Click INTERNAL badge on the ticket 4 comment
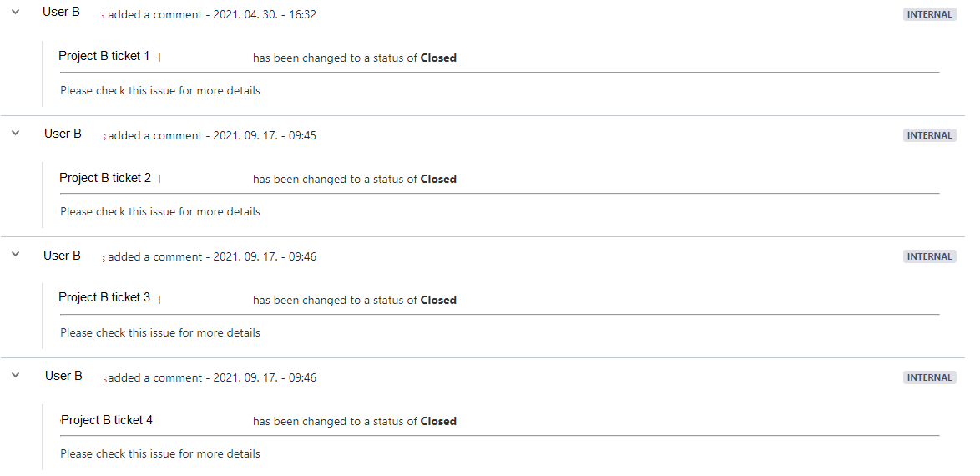 pos(929,377)
